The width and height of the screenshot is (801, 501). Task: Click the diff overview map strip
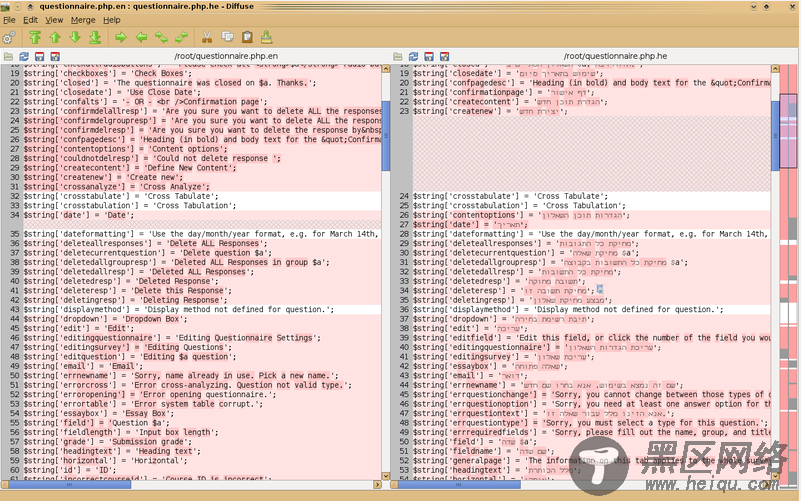click(789, 276)
